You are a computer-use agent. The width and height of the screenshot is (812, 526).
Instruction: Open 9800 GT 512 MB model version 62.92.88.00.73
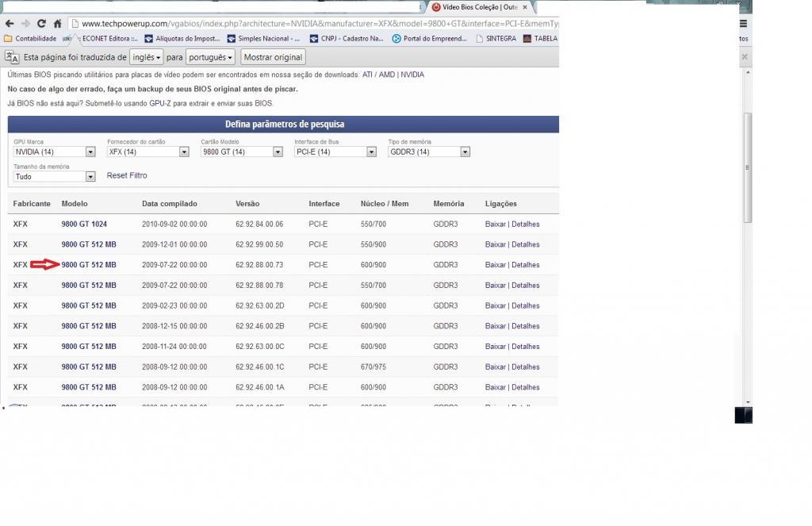pos(89,265)
